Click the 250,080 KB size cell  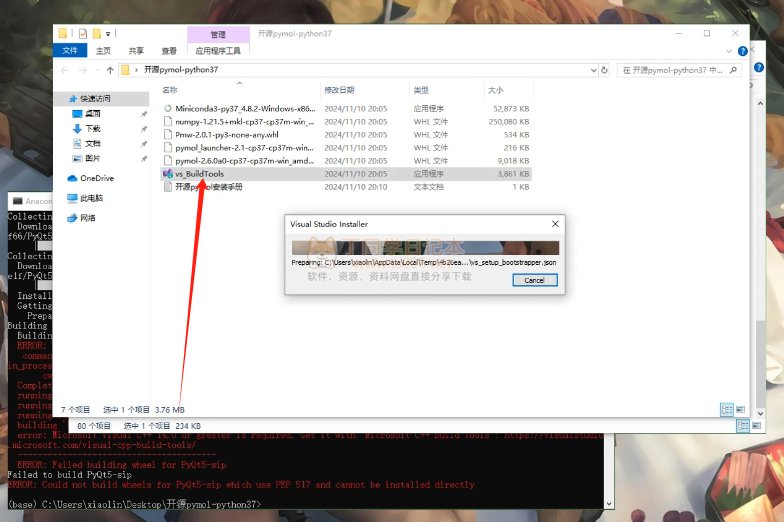pos(509,122)
